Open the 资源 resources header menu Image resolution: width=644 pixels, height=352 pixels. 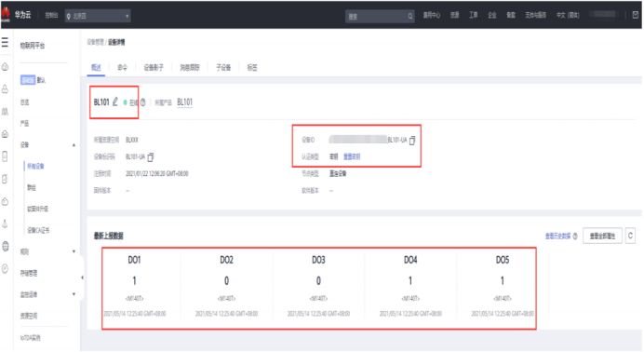point(455,15)
